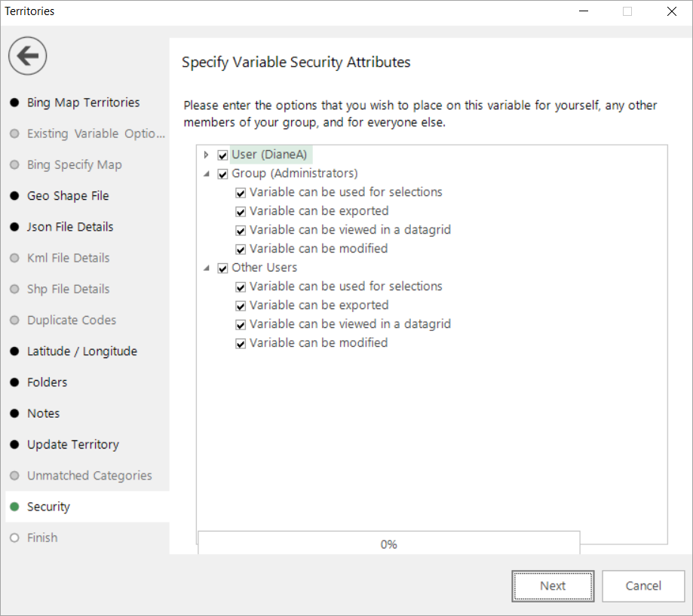Screen dimensions: 693x616
Task: Toggle the Other Users checkbox
Action: tap(222, 268)
